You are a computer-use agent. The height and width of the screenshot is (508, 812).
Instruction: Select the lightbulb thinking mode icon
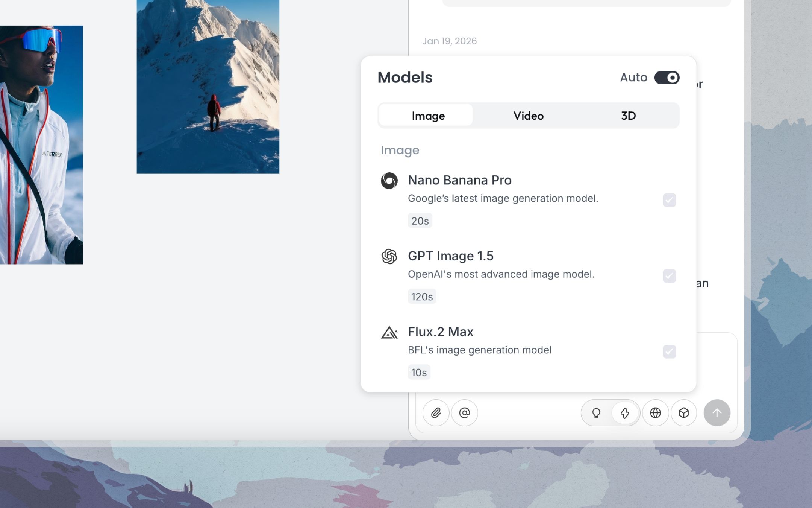[x=596, y=413]
